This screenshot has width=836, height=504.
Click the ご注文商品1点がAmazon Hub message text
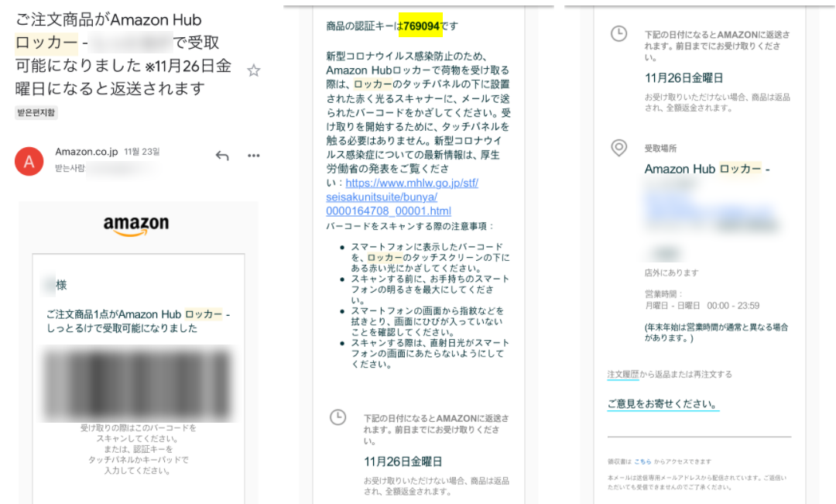[x=138, y=321]
